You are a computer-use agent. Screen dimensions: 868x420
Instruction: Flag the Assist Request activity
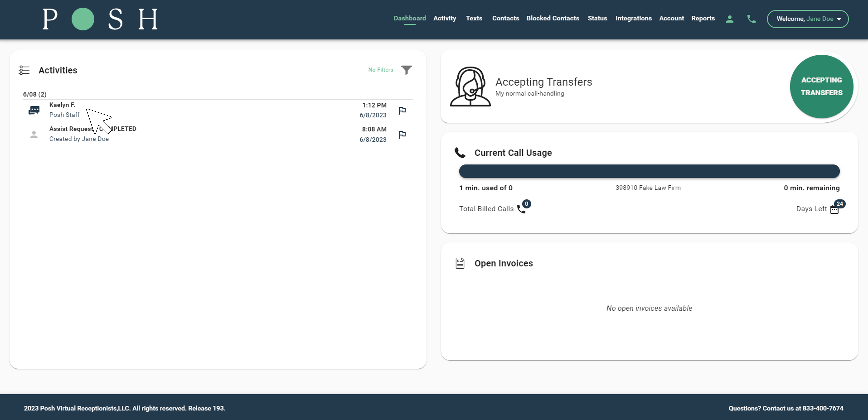[402, 134]
